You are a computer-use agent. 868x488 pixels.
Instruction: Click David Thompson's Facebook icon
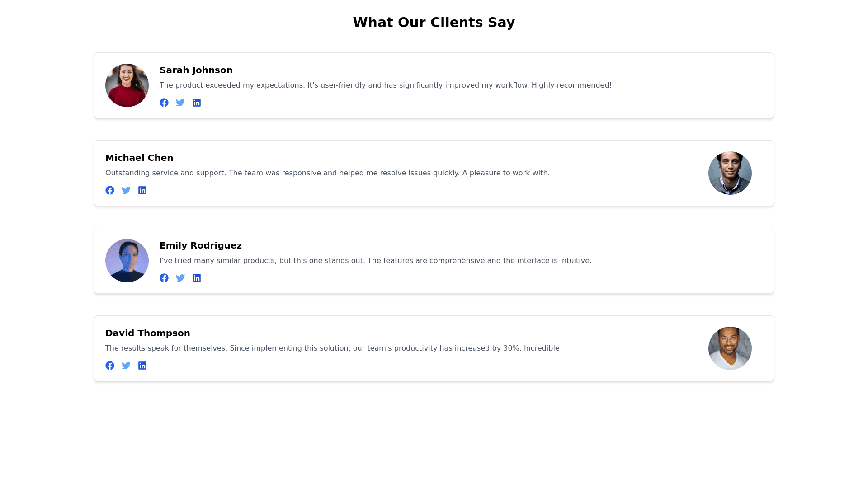[110, 366]
